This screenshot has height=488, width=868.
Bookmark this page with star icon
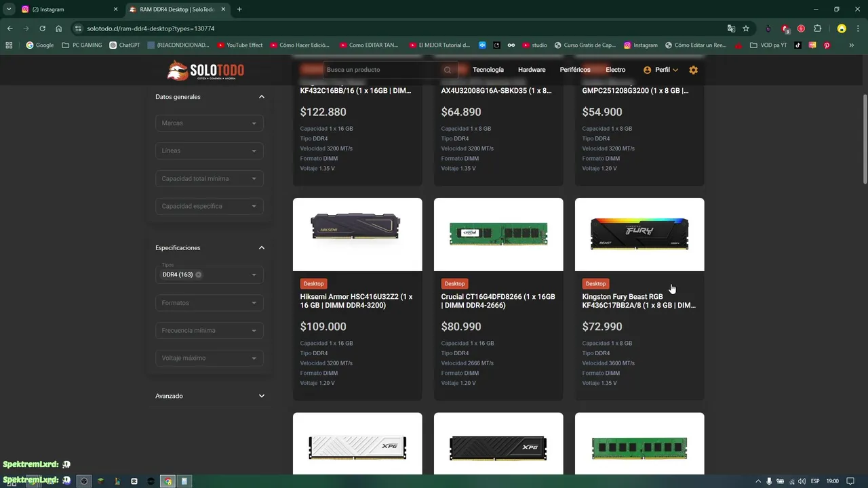746,28
